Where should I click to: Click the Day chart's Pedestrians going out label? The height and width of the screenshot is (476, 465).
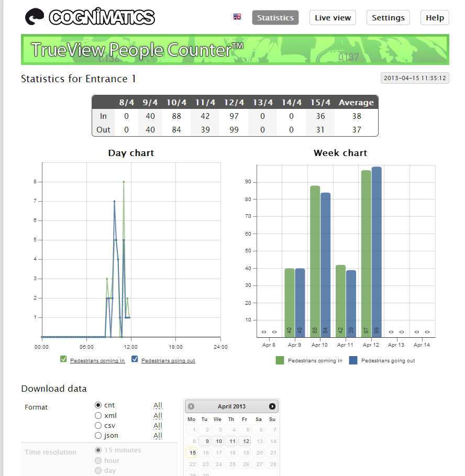pos(168,360)
